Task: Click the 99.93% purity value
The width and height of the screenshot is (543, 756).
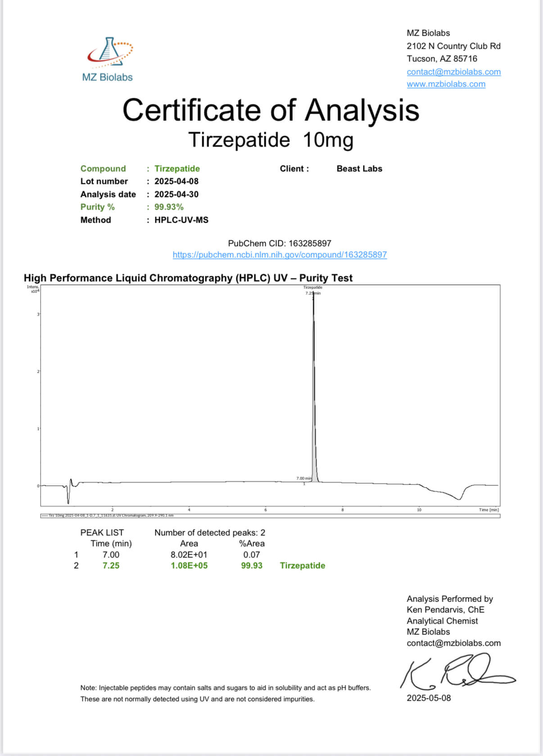Action: [169, 207]
